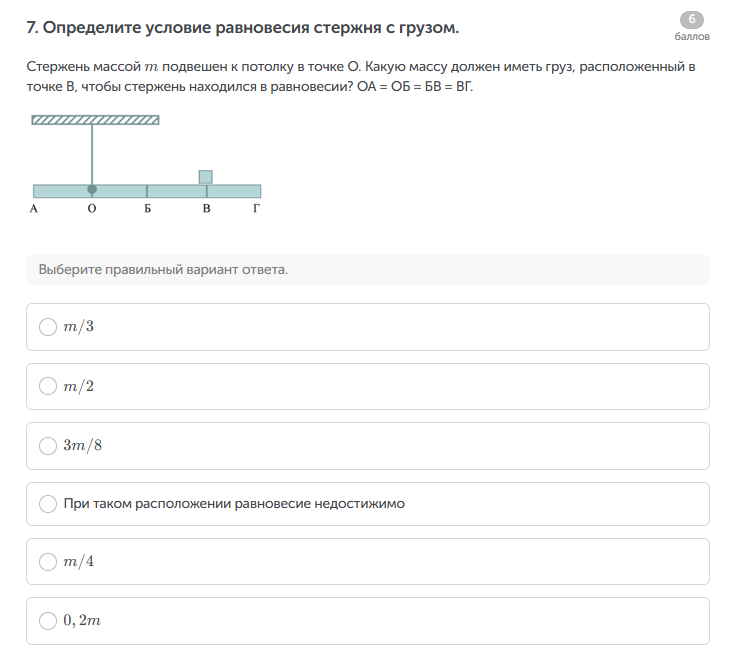
Task: Click label В under the rod
Action: [206, 209]
